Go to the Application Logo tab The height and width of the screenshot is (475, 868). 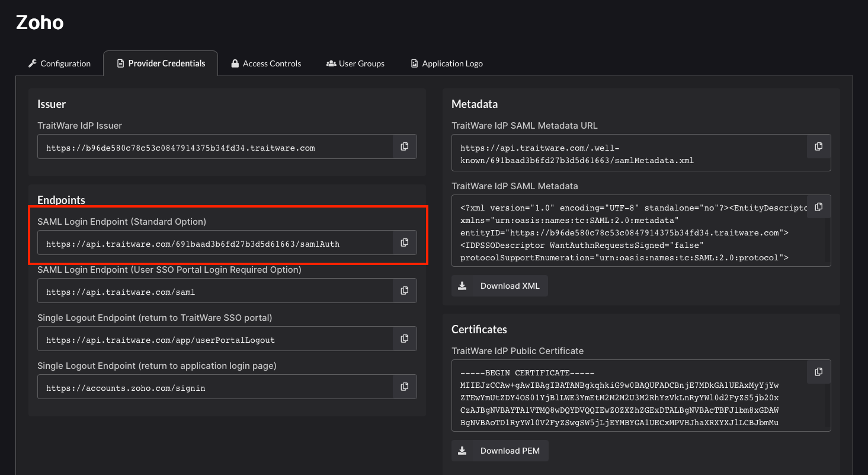447,63
